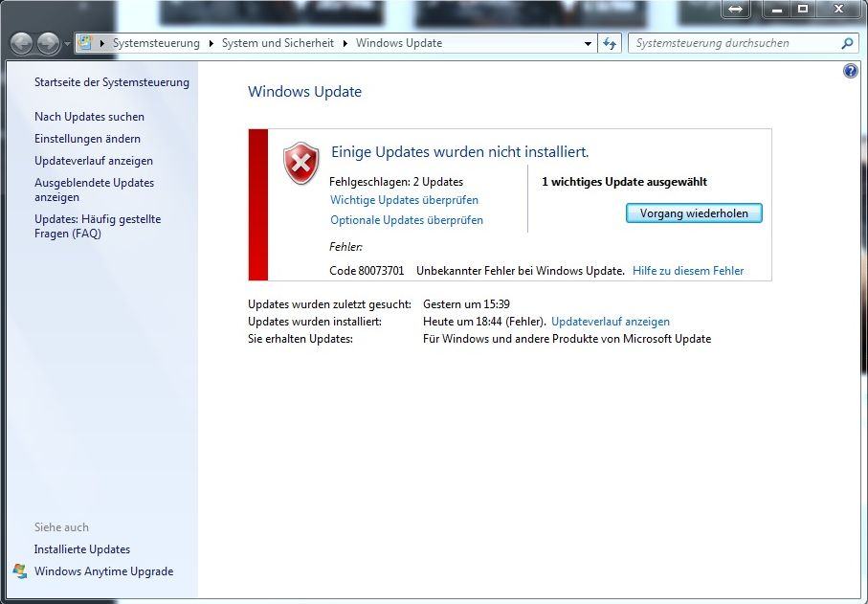Select Windows Update breadcrumb
Screen dimensions: 868x604
(399, 43)
